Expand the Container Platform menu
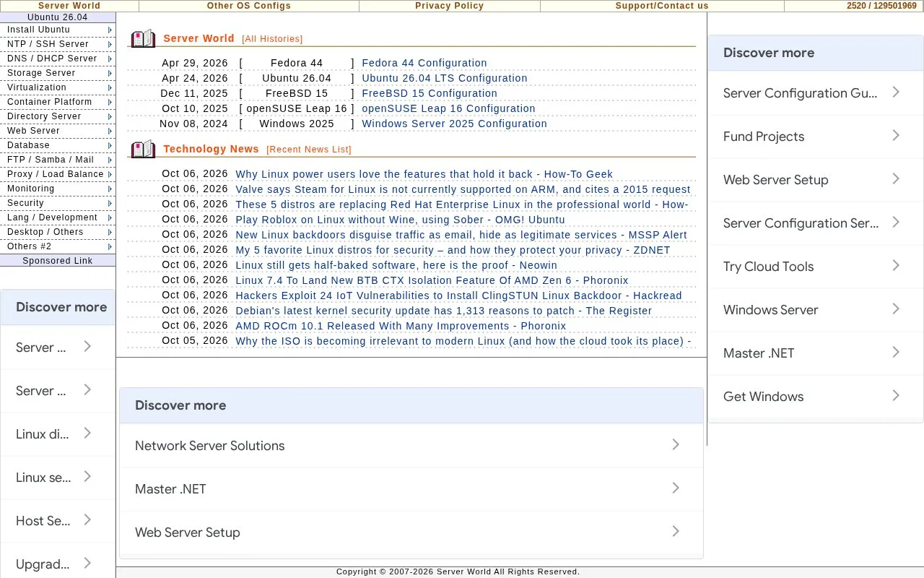Image resolution: width=924 pixels, height=578 pixels. [x=58, y=102]
